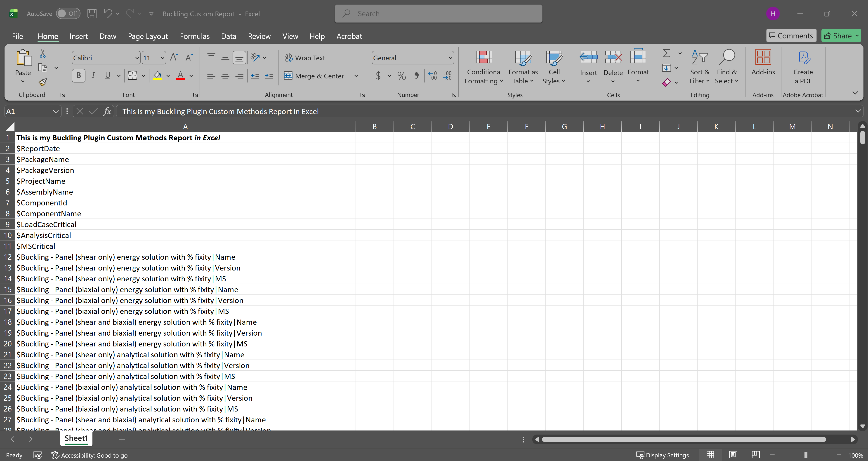This screenshot has height=461, width=868.
Task: Open Find & Select menu
Action: [x=727, y=67]
